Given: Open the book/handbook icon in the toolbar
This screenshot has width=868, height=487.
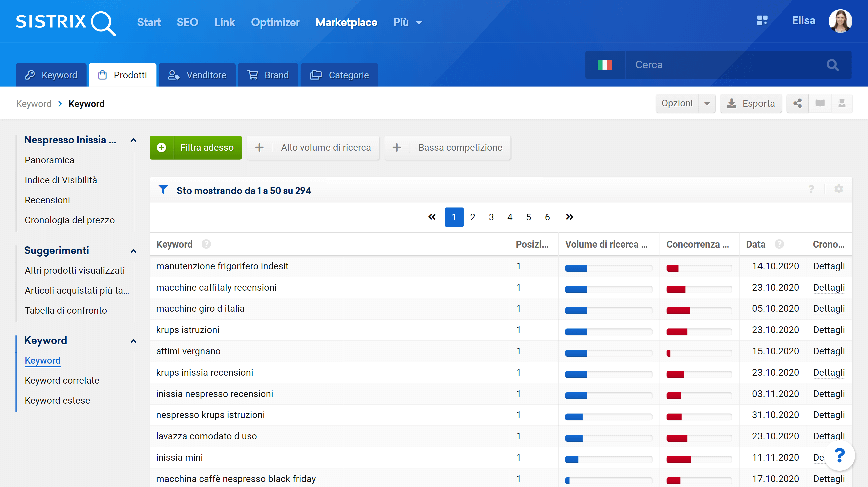Looking at the screenshot, I should point(820,103).
